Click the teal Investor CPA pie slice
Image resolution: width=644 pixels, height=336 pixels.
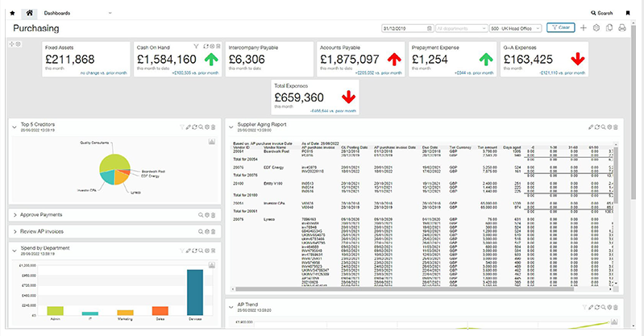click(x=108, y=177)
